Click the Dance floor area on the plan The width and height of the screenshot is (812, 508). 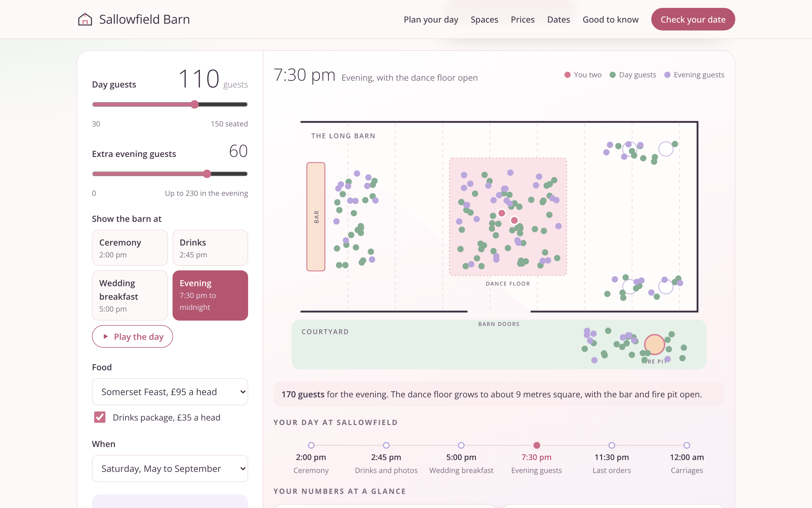pos(508,217)
